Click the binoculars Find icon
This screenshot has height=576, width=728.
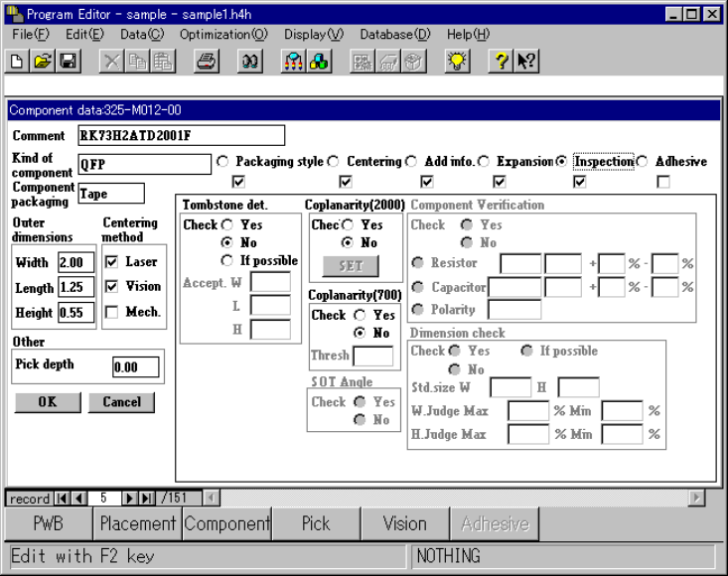(250, 62)
